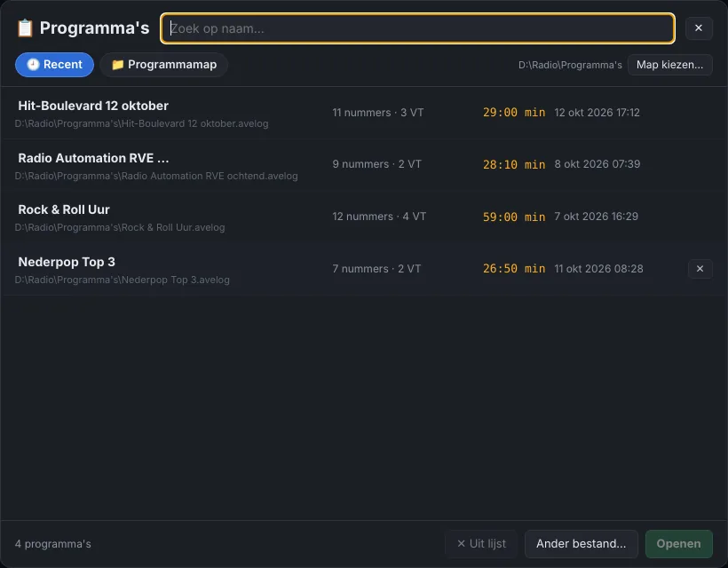
Task: Click the 59:00 min duration value
Action: 514,217
